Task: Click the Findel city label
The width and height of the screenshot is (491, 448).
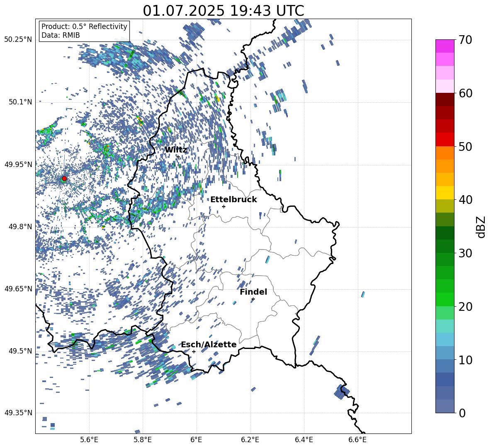Action: (x=253, y=292)
